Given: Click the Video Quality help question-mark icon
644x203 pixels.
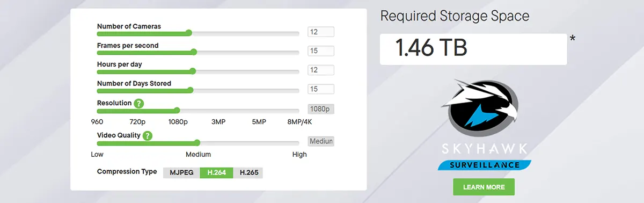Looking at the screenshot, I should [148, 136].
